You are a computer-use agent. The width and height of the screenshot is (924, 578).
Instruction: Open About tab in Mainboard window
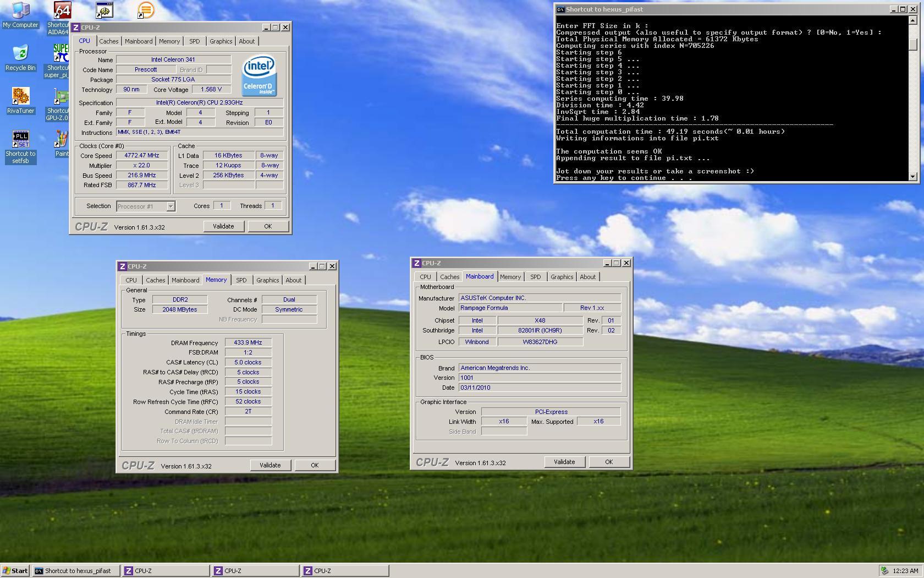click(x=588, y=277)
